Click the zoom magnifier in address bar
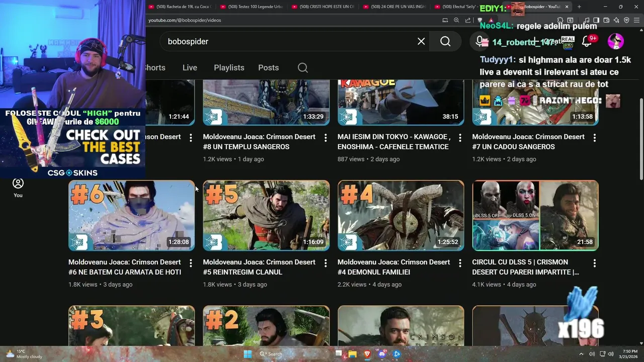This screenshot has height=362, width=644. tap(456, 20)
